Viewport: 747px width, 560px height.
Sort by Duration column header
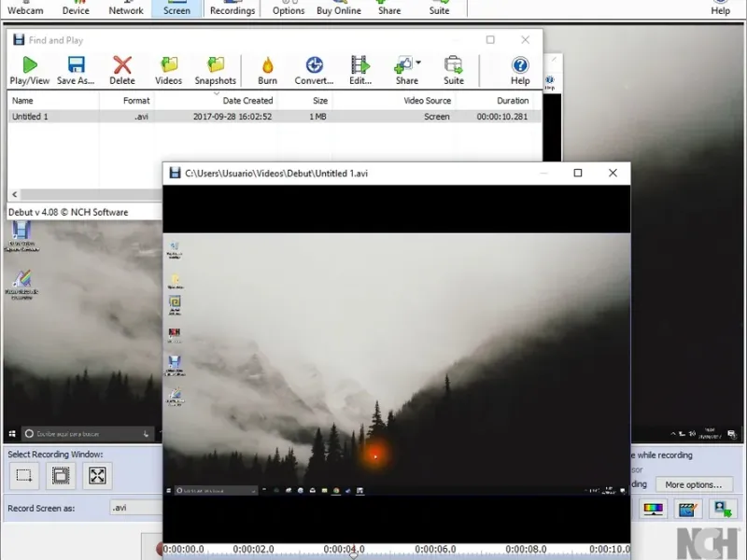(x=495, y=101)
